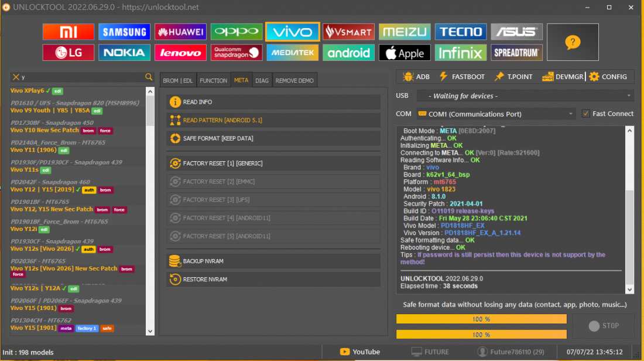Click the model list scroll-up arrow
This screenshot has height=361, width=644.
[x=150, y=91]
